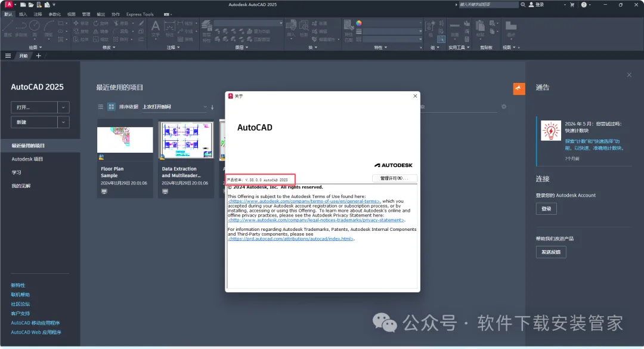644x349 pixels.
Task: Expand the 绘图 panel
Action: click(35, 47)
